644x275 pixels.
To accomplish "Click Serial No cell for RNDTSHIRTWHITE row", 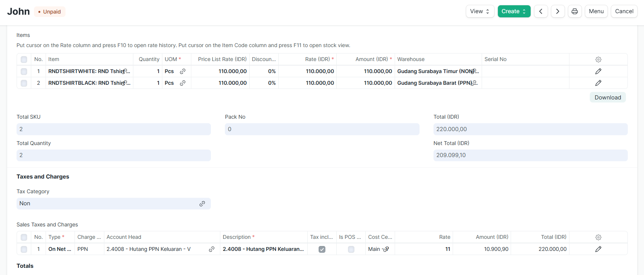I will tap(525, 71).
